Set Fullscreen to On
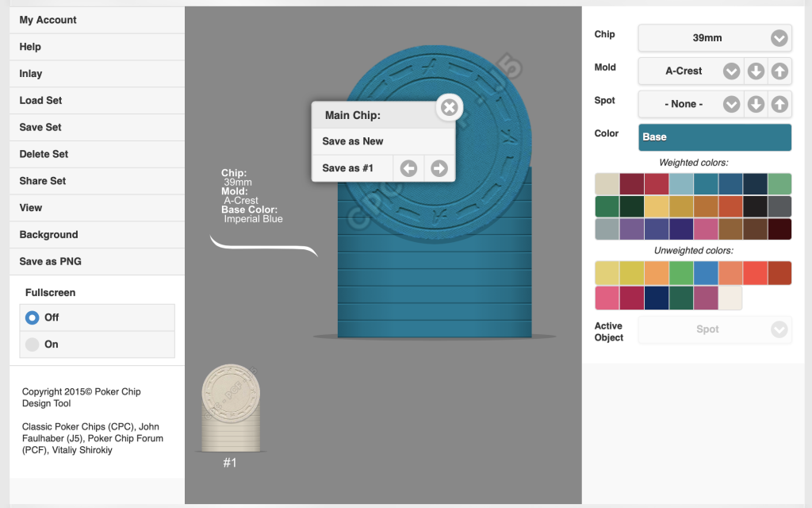The image size is (812, 508). [x=98, y=344]
